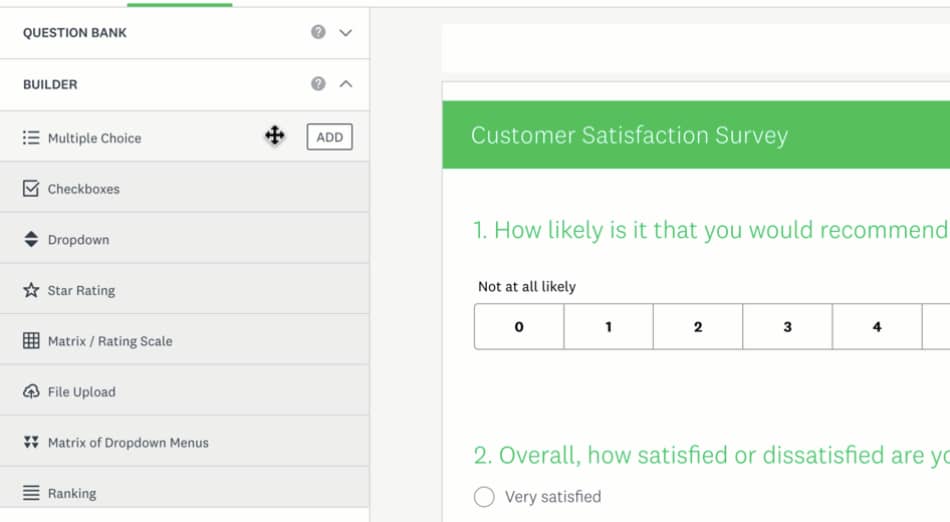
Task: Click the Multiple Choice list icon
Action: click(x=31, y=138)
